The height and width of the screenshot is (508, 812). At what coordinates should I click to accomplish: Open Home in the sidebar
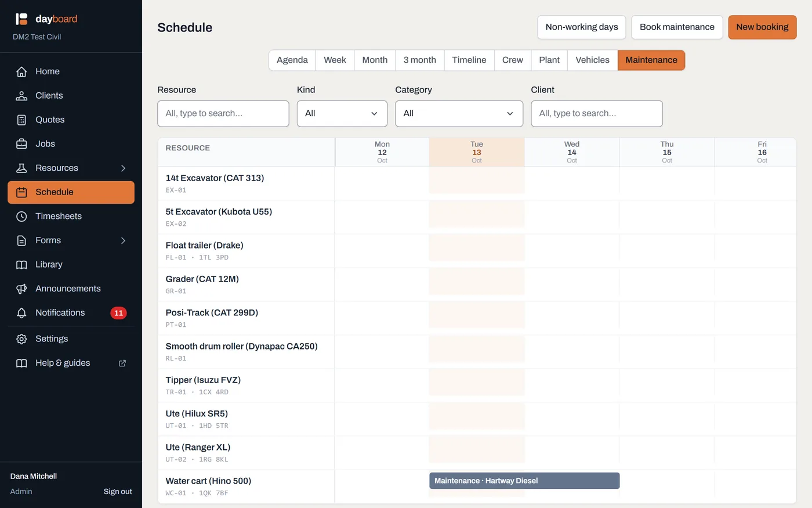coord(71,71)
